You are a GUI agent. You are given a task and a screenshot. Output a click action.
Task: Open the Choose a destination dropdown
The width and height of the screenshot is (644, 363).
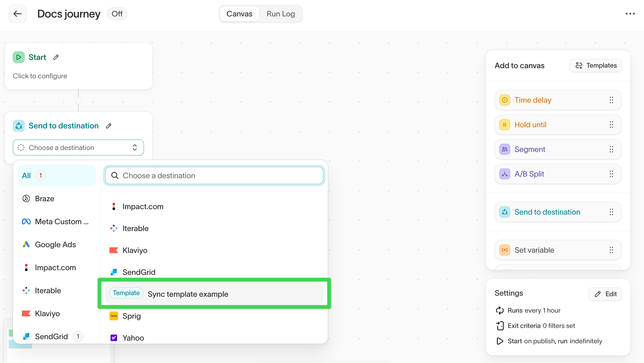pos(78,148)
